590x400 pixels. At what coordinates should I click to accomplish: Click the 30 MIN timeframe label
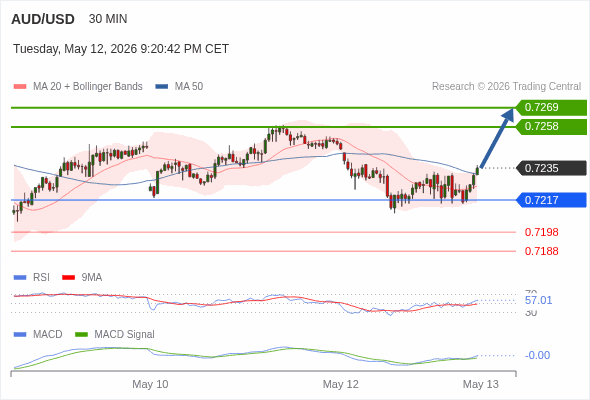tap(108, 19)
